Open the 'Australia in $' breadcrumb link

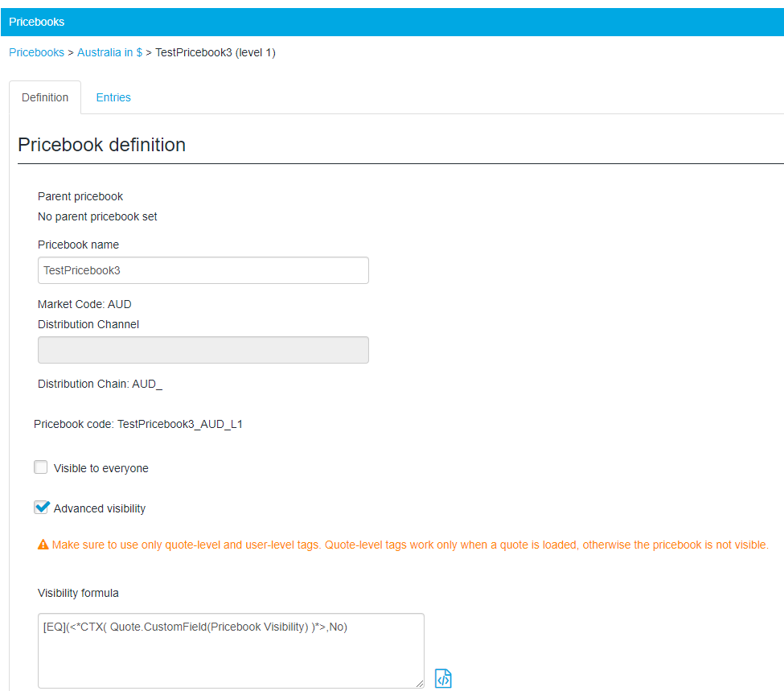(109, 52)
